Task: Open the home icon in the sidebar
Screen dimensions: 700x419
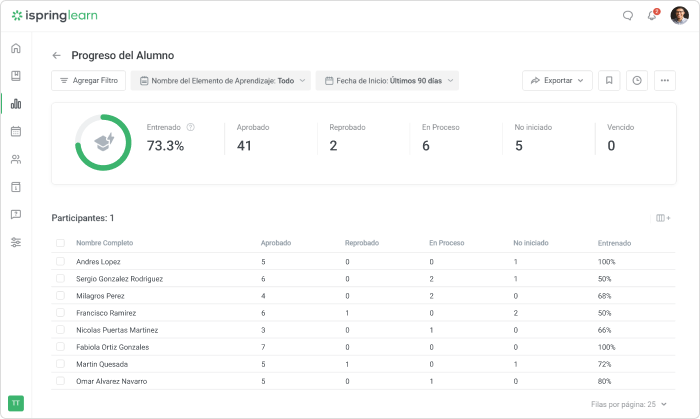Action: tap(16, 48)
